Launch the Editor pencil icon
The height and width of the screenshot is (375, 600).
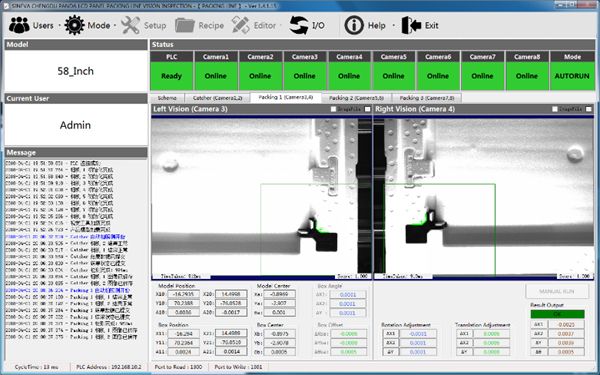(240, 25)
